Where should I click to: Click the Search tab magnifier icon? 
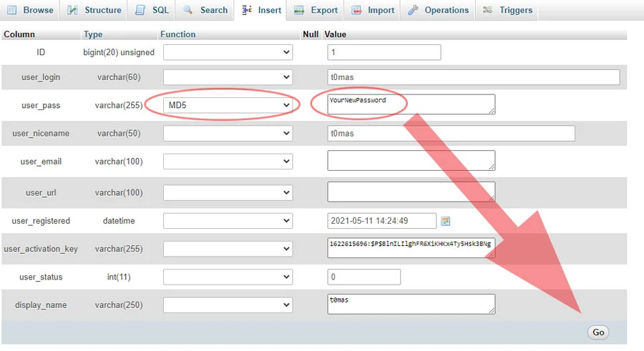[187, 10]
